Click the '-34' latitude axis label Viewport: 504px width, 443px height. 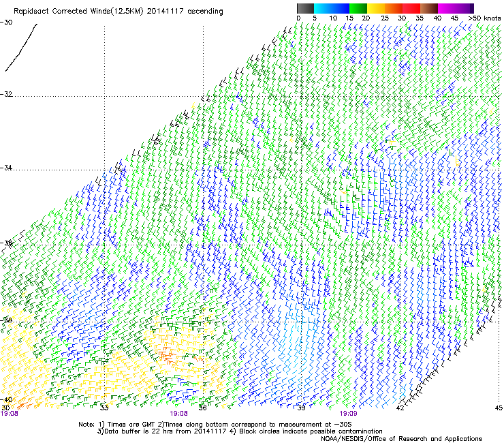click(x=6, y=168)
